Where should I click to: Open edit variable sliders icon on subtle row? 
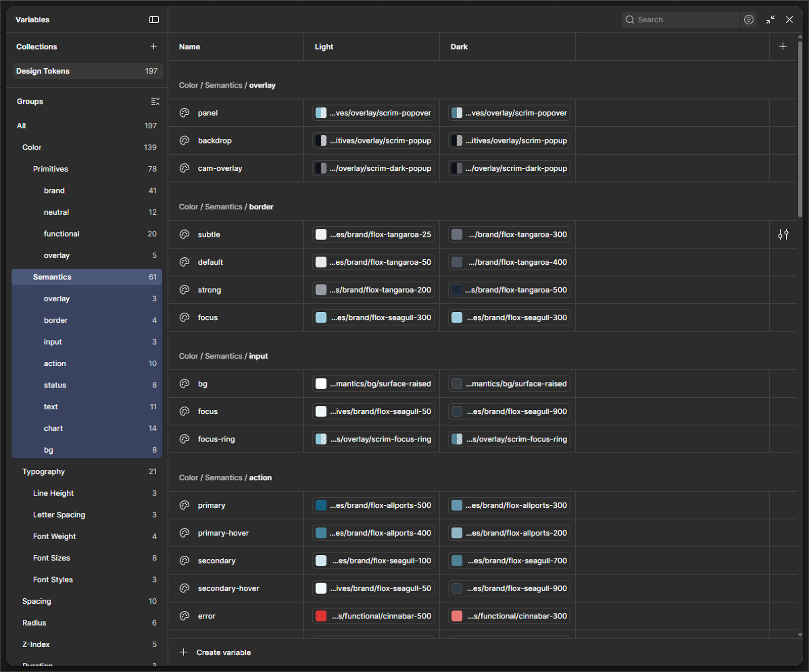[783, 234]
